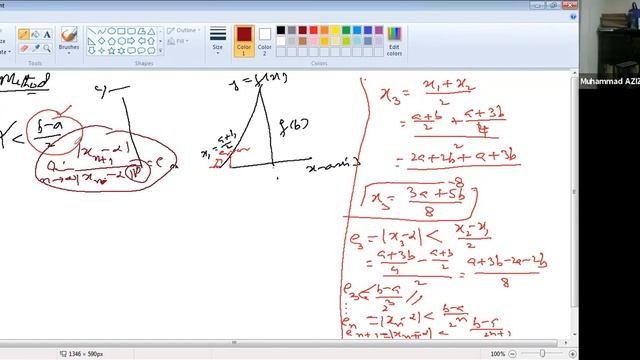Pick the purple color swatch

pyautogui.click(x=379, y=30)
